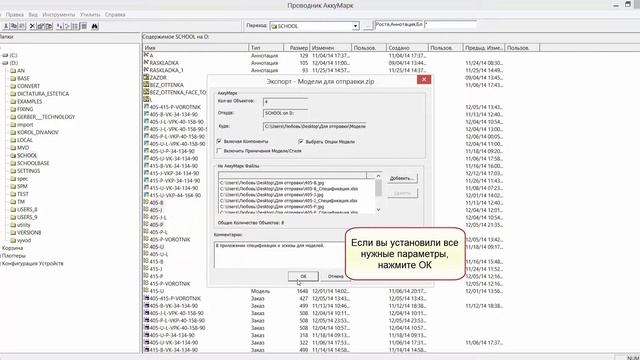
Task: Select the VERSION8 folder in tree
Action: (29, 233)
